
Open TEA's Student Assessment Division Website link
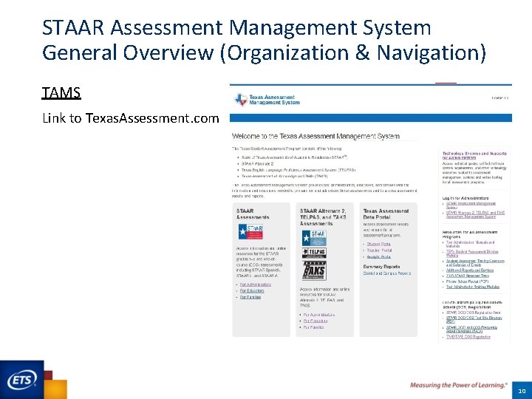pos(472,253)
